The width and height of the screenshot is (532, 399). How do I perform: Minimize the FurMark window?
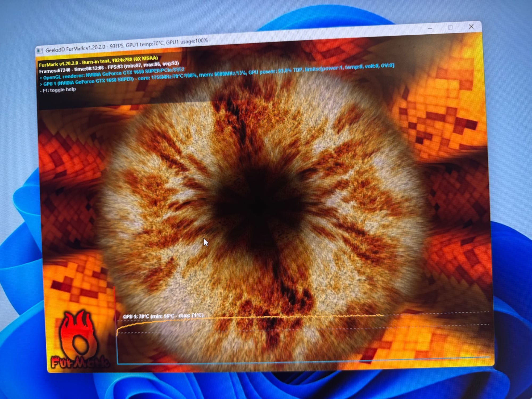click(x=430, y=28)
